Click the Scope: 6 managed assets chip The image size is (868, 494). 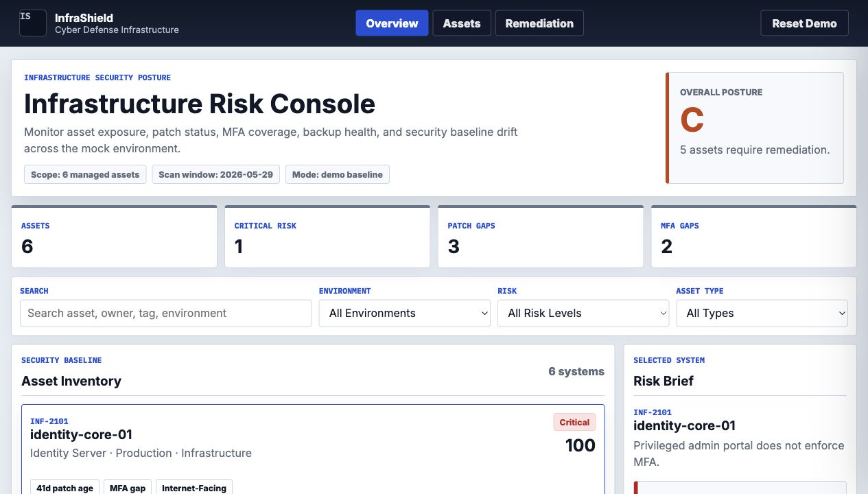(x=85, y=174)
